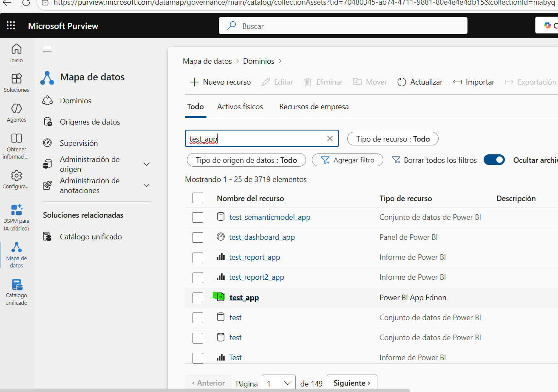Check the test_report2_app row

198,278
